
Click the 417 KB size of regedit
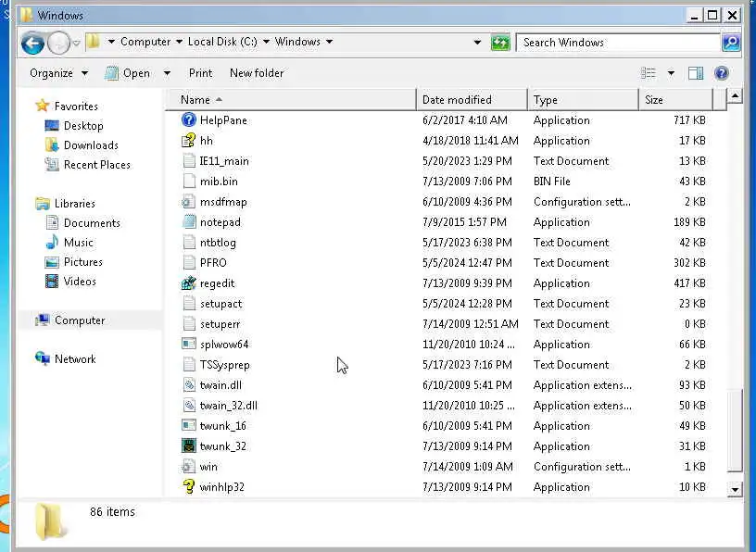tap(689, 283)
